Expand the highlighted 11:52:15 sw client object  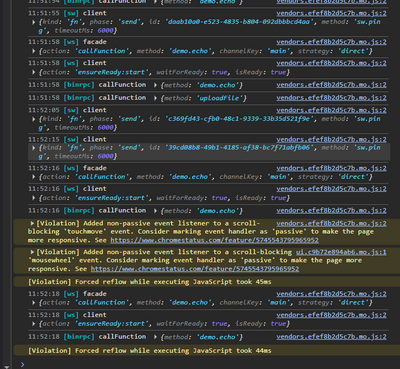click(x=34, y=148)
